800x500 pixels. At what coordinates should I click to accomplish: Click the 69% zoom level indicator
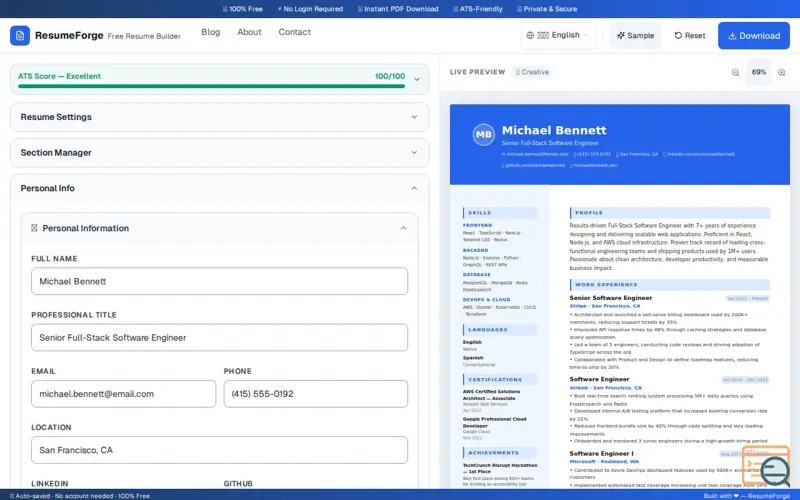tap(759, 72)
